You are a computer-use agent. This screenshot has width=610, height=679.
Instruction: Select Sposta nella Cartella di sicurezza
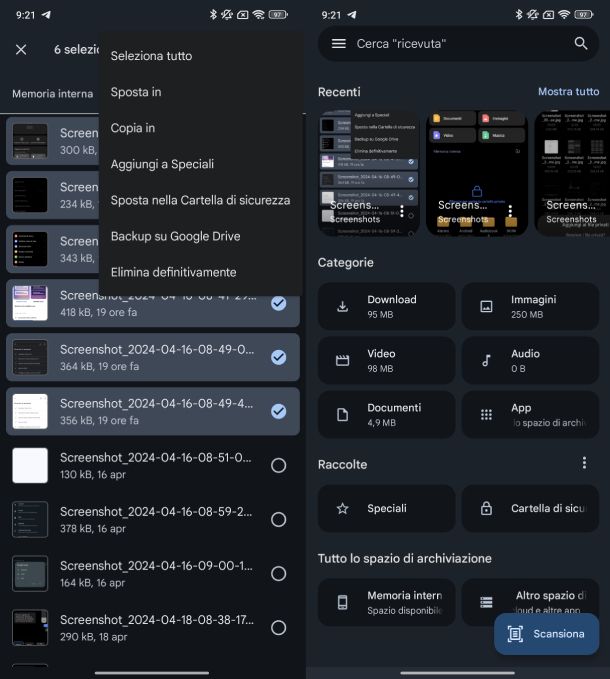[200, 200]
